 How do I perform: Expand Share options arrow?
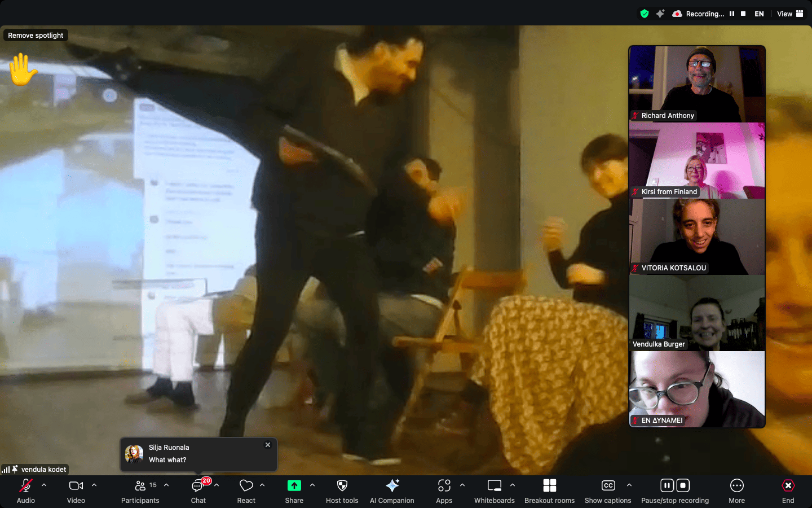point(312,485)
